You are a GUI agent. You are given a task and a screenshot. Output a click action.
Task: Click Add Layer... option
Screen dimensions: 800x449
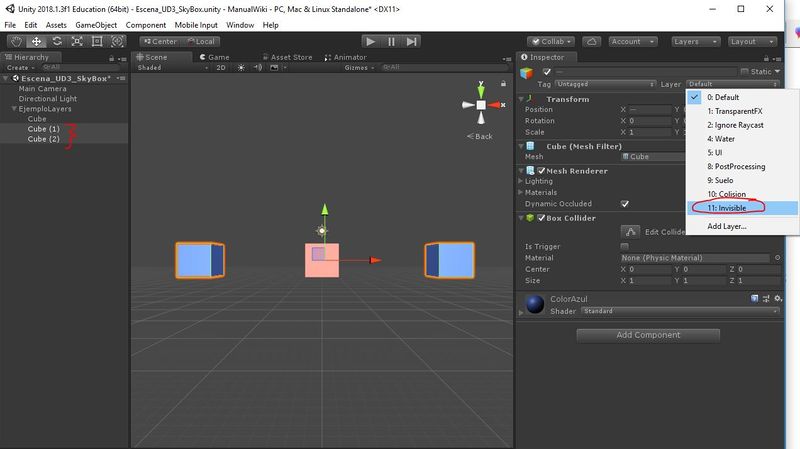coord(742,226)
